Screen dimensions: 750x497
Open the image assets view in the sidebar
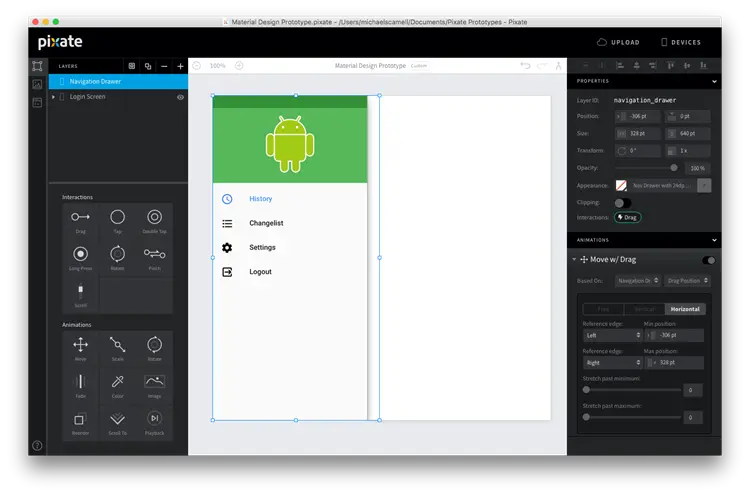[37, 84]
